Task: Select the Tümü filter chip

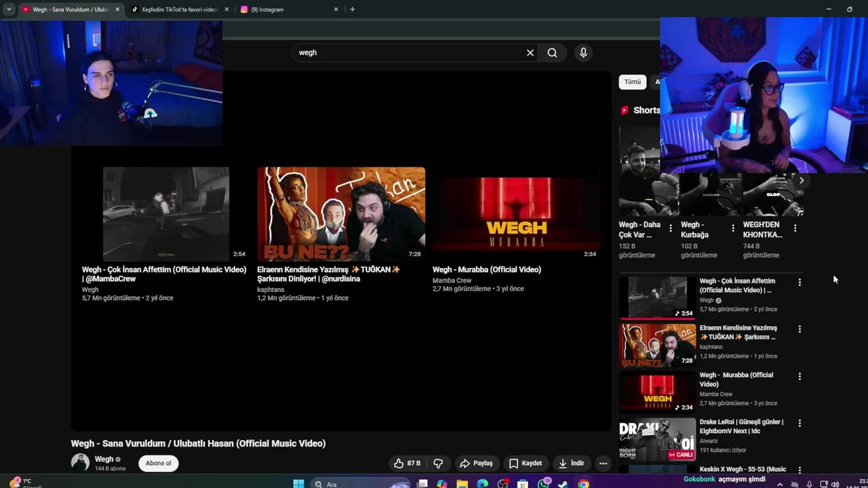Action: tap(632, 82)
